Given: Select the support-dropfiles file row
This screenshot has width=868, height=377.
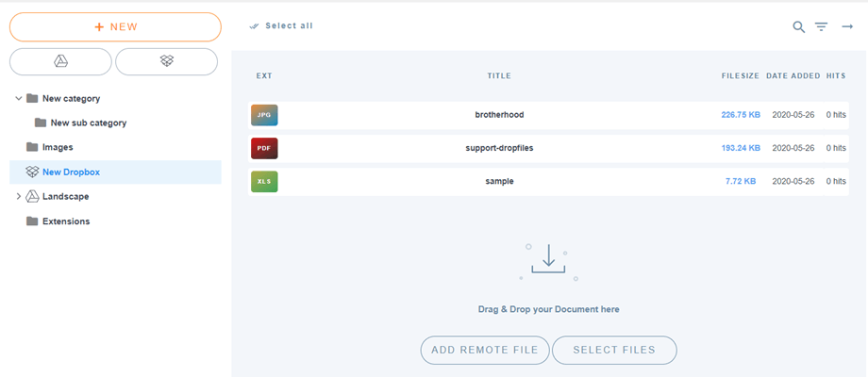Looking at the screenshot, I should pyautogui.click(x=499, y=148).
